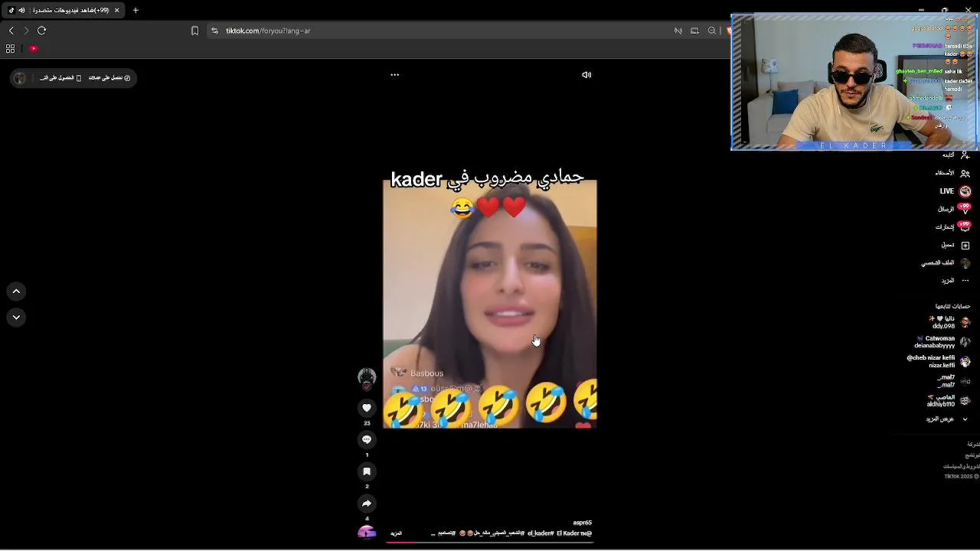Save the video with the bookmark icon
This screenshot has height=551, width=980.
[x=367, y=471]
